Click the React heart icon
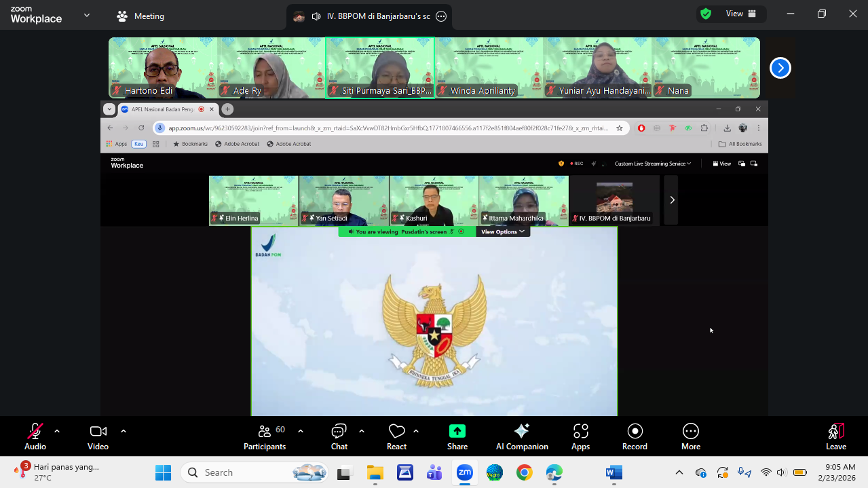 (x=396, y=436)
